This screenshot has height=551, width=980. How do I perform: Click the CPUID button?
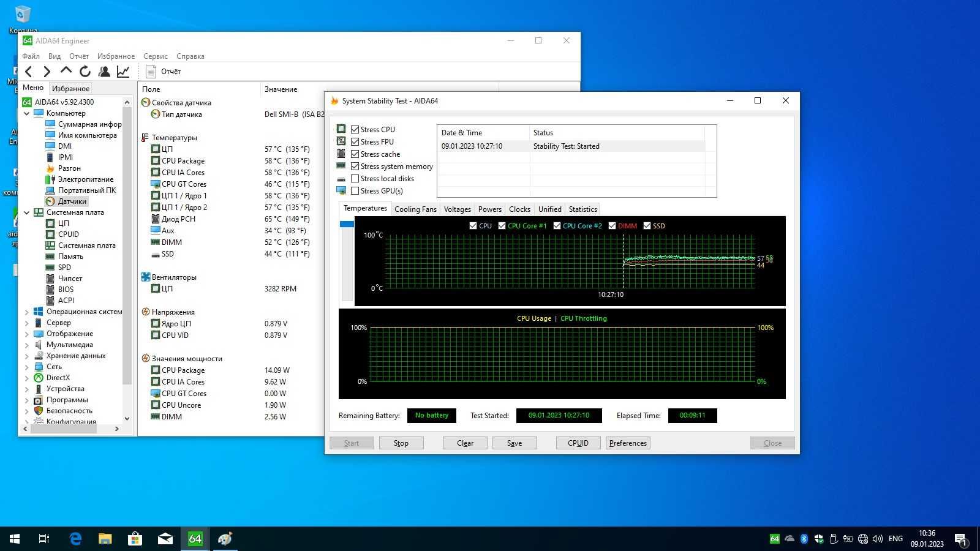tap(578, 443)
